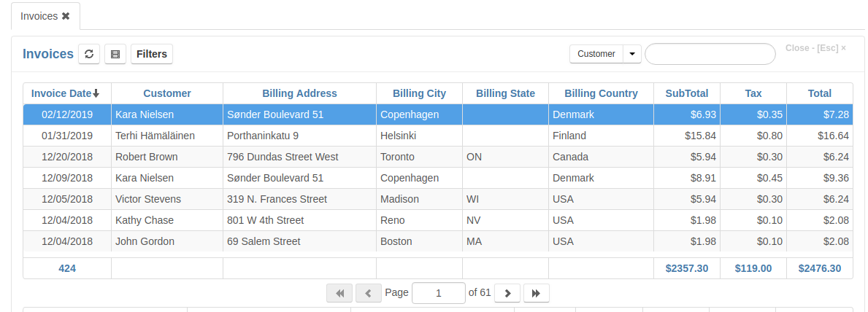Sort by Tax column header
Image resolution: width=868 pixels, height=312 pixels.
click(x=753, y=93)
